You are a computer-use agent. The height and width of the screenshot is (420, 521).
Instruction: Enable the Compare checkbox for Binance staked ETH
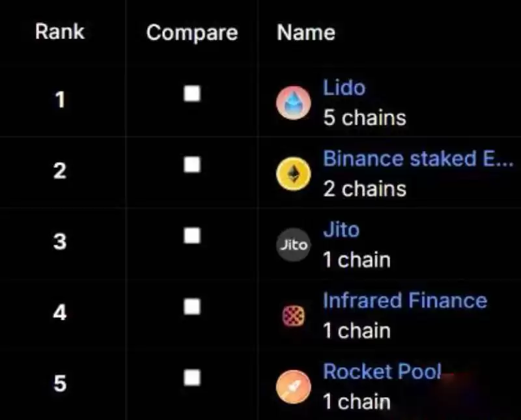click(x=192, y=165)
